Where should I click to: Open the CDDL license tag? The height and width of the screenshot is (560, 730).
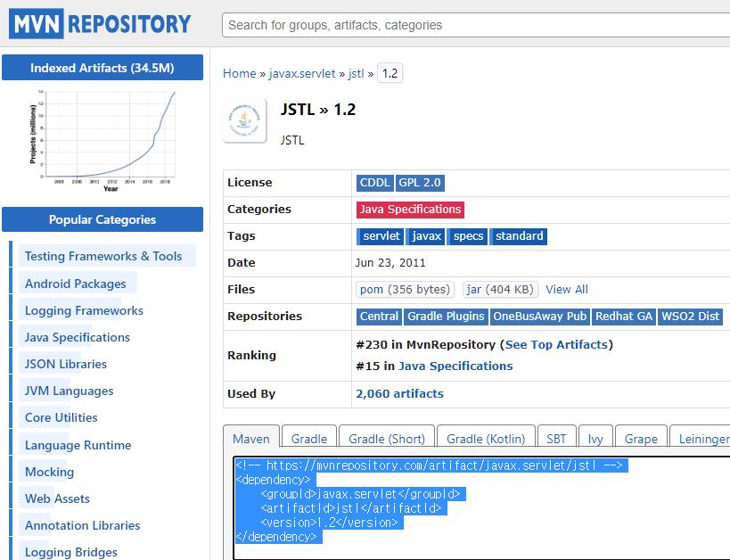pyautogui.click(x=374, y=183)
